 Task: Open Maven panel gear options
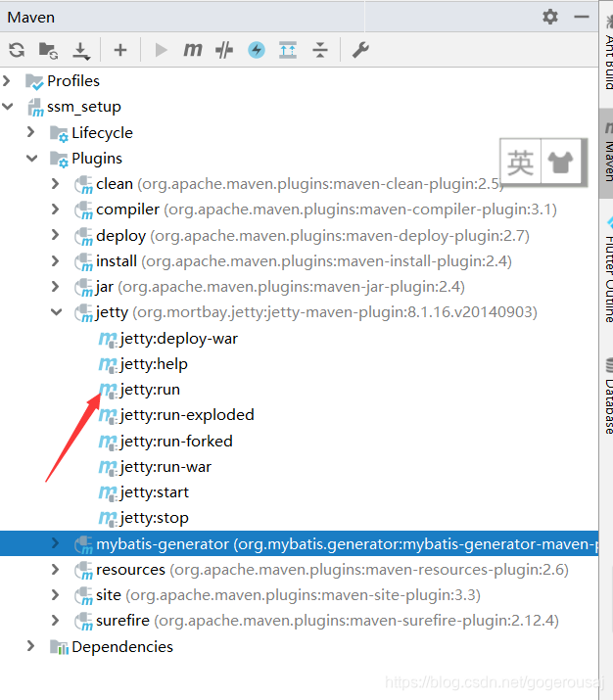550,17
